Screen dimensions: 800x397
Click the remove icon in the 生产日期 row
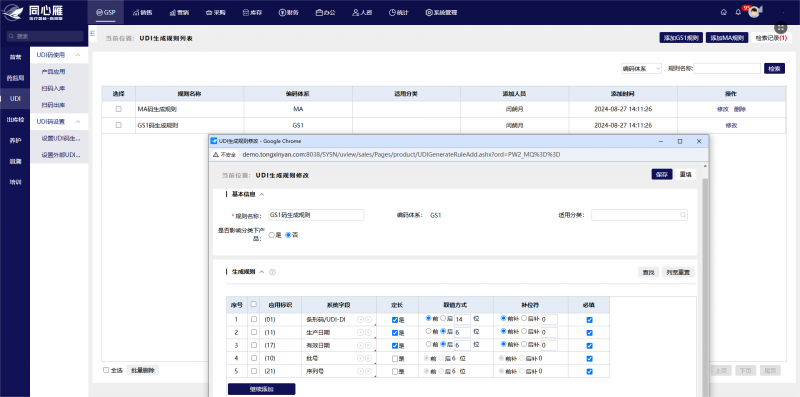pyautogui.click(x=368, y=333)
